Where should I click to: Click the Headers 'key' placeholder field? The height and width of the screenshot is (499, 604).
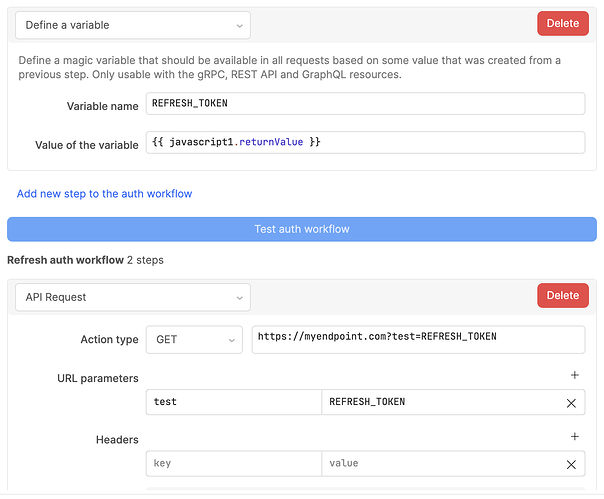coord(234,464)
